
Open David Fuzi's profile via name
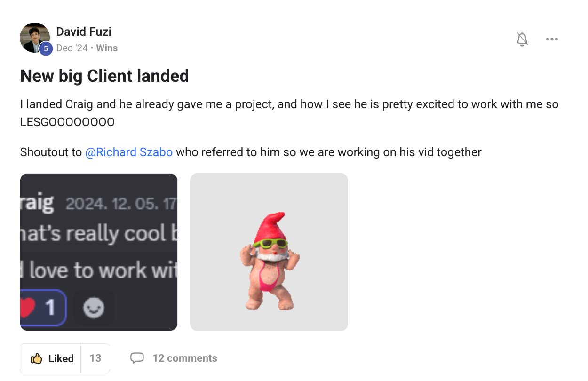coord(84,32)
